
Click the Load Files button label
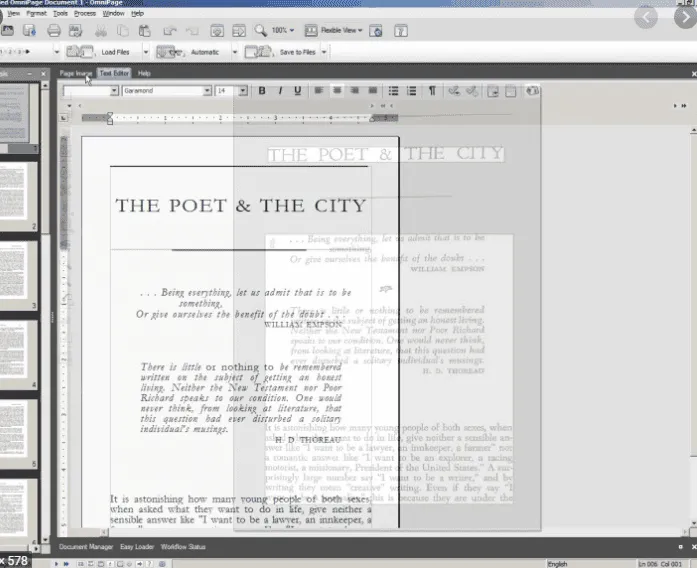[x=115, y=52]
